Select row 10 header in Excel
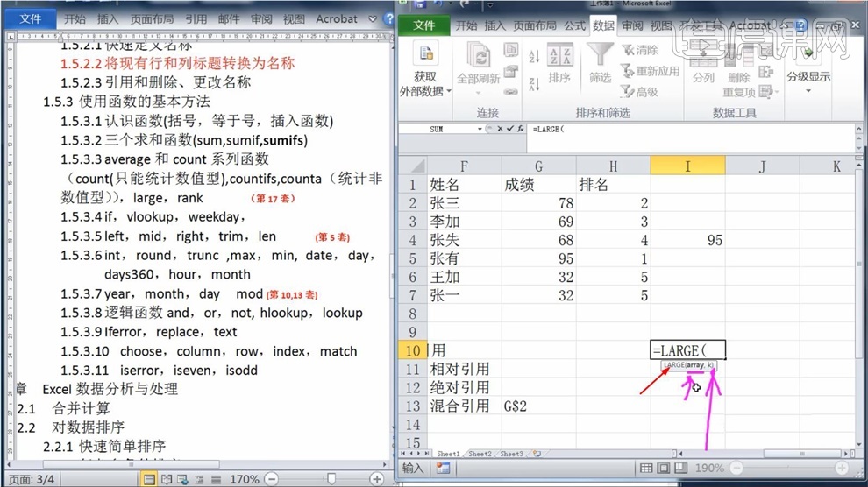 point(413,350)
